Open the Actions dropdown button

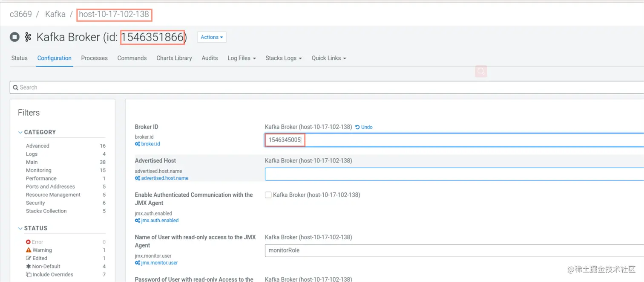click(x=212, y=37)
